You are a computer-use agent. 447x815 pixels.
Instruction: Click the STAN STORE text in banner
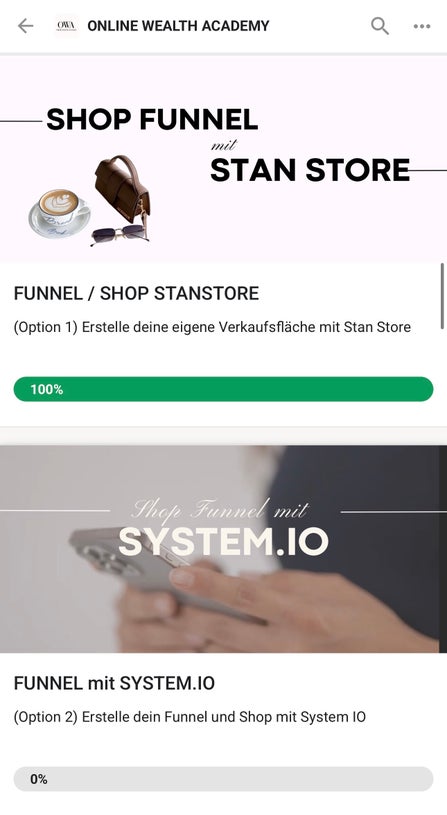click(310, 170)
